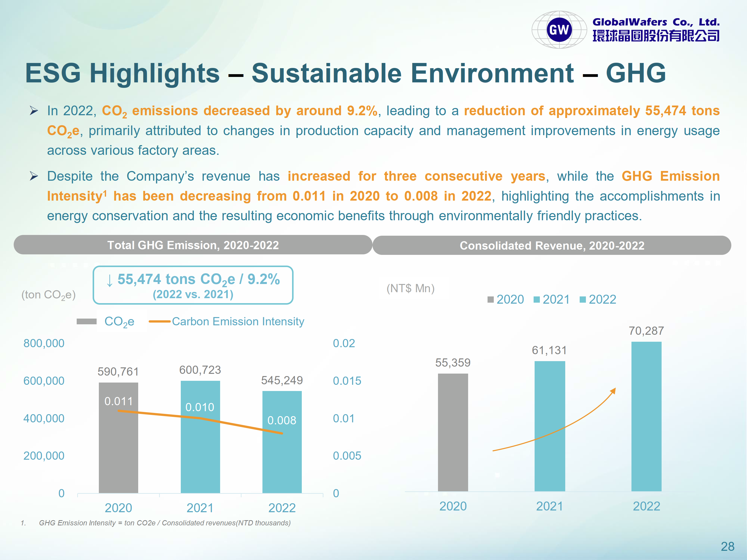Click the 800,000 left axis label
Screen dimensions: 747x560
click(x=44, y=343)
